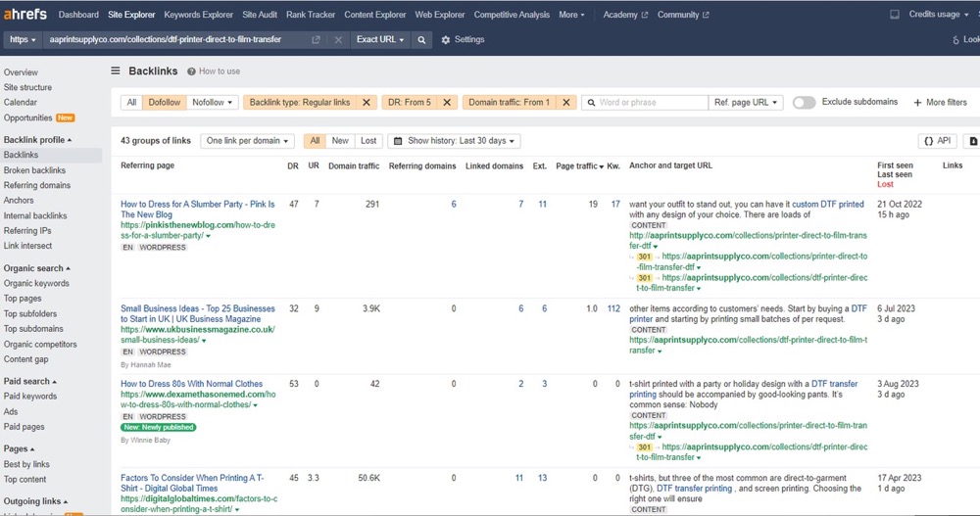Open Broken backlinks in sidebar
Viewport: 980px width, 516px height.
point(34,170)
